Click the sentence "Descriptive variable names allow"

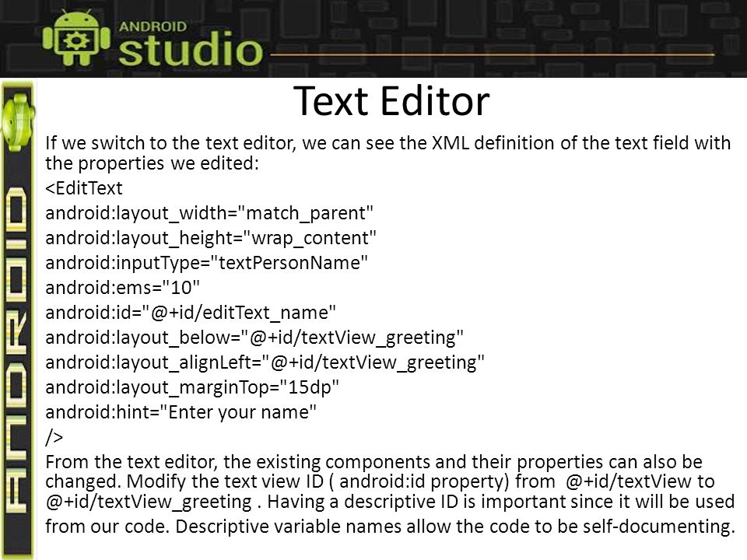tap(455, 527)
